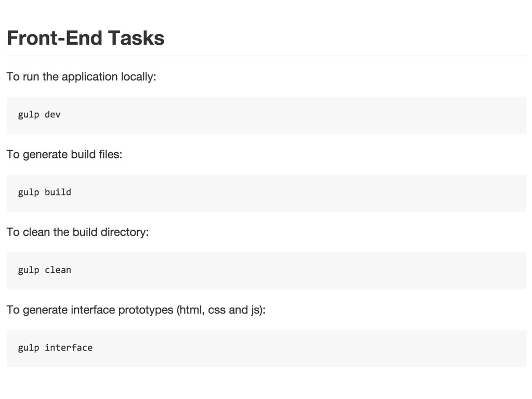Click the word 'gulp' in interface command

(x=29, y=349)
